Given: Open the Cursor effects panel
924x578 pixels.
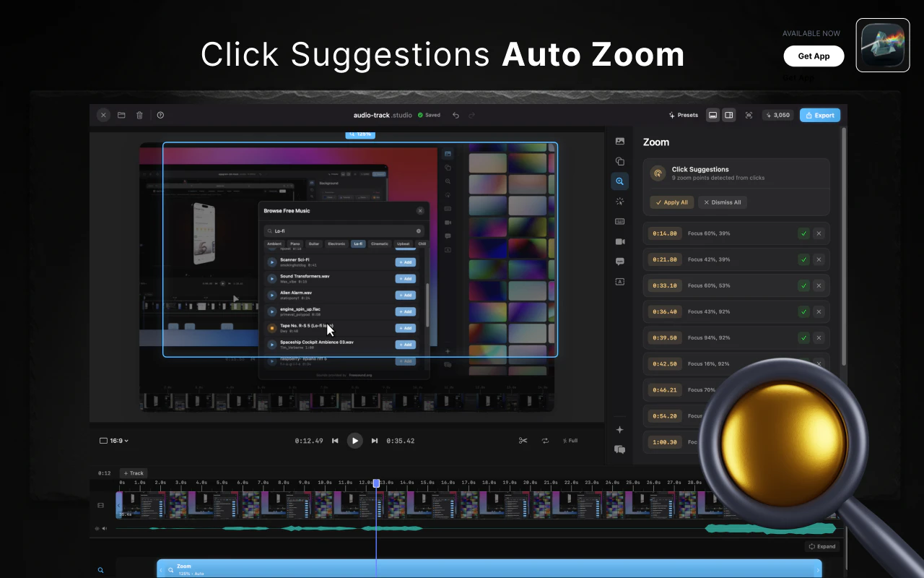Looking at the screenshot, I should point(619,202).
